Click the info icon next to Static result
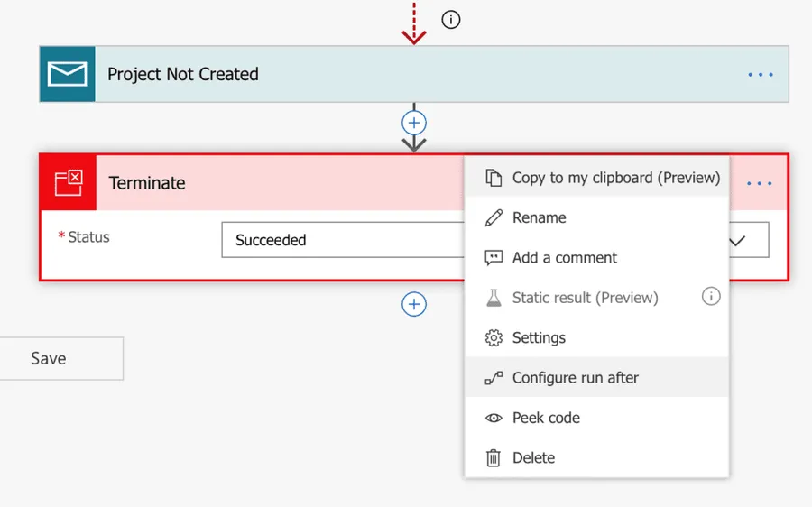Image resolution: width=812 pixels, height=507 pixels. point(711,297)
